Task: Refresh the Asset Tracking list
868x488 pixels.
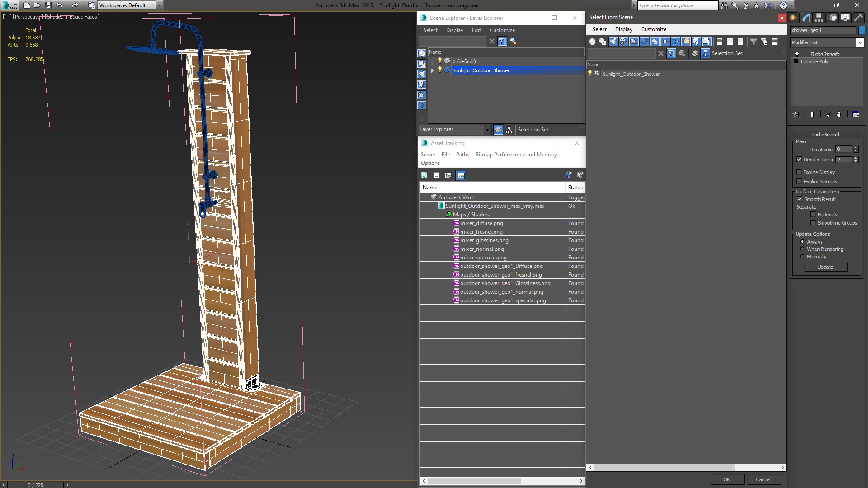Action: pyautogui.click(x=424, y=175)
